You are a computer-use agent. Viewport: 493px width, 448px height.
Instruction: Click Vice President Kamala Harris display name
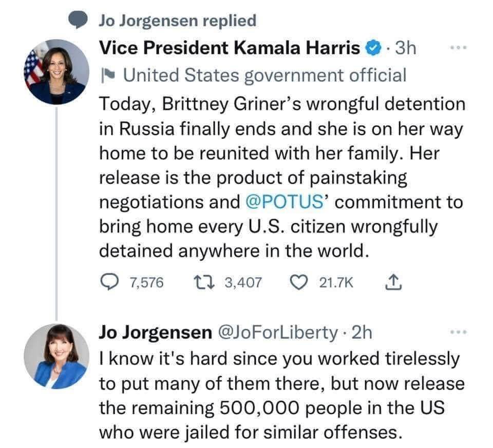[230, 48]
